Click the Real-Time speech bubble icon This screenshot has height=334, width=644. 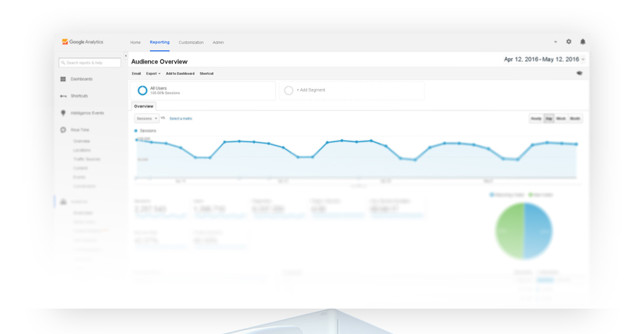tap(63, 130)
